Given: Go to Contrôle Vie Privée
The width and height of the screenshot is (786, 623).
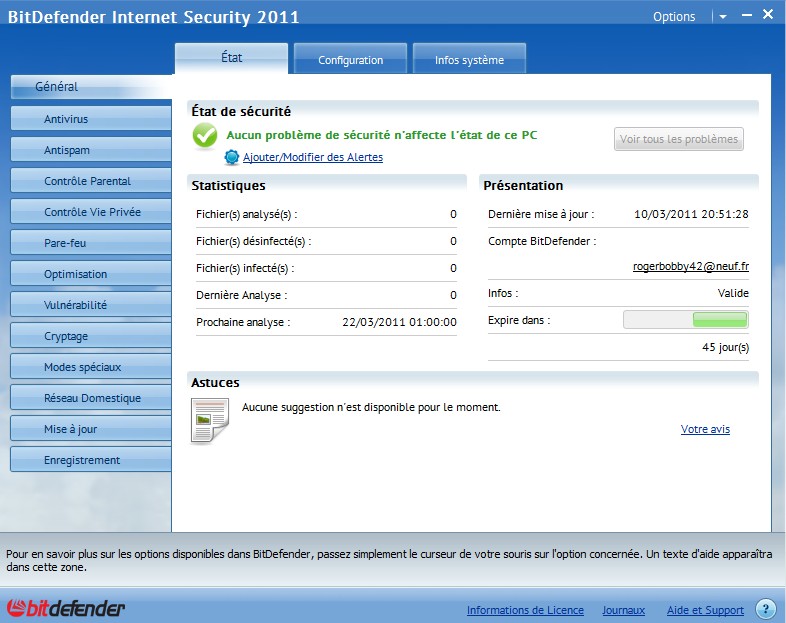Looking at the screenshot, I should [x=91, y=212].
